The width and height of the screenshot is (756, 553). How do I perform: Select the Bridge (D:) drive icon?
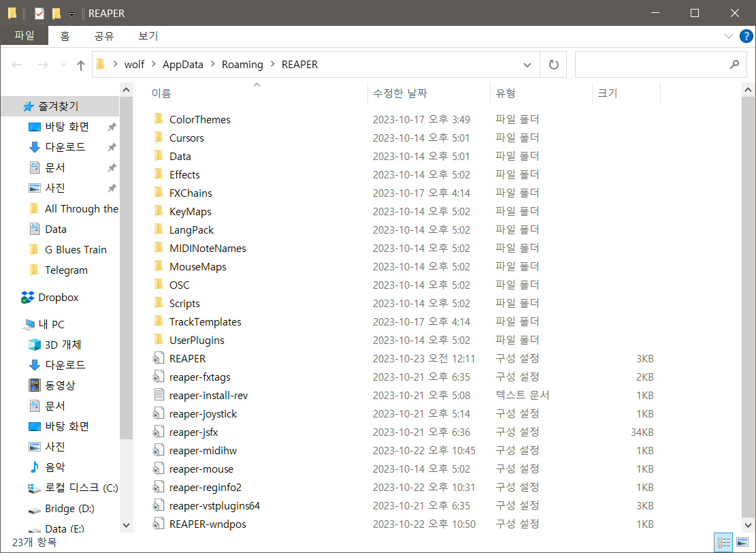(34, 509)
